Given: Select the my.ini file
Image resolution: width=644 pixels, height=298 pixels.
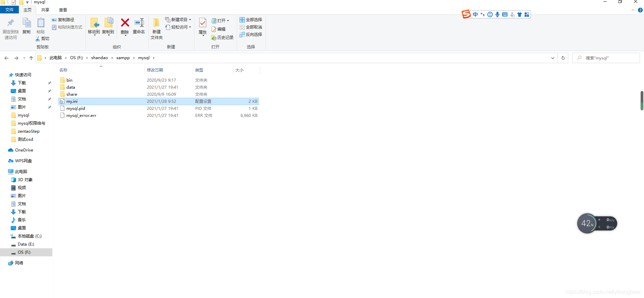Looking at the screenshot, I should point(158,101).
